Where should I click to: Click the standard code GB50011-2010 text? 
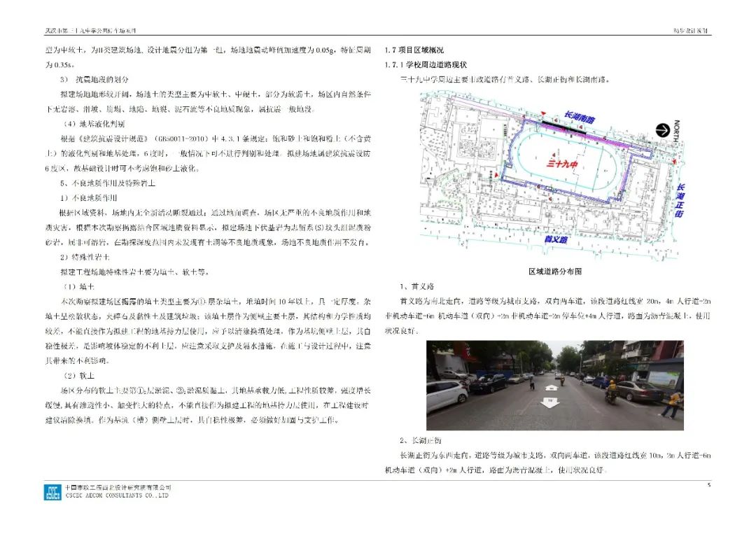[182, 139]
